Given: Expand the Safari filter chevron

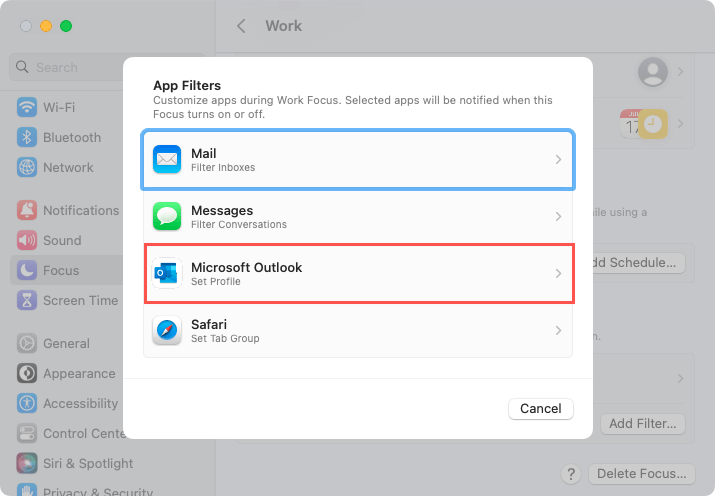Looking at the screenshot, I should 558,330.
